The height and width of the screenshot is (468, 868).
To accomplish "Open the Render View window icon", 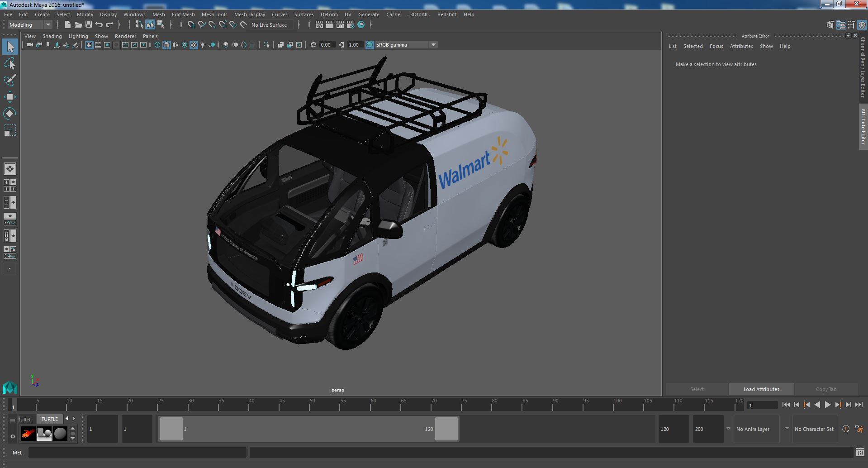I will coord(319,25).
